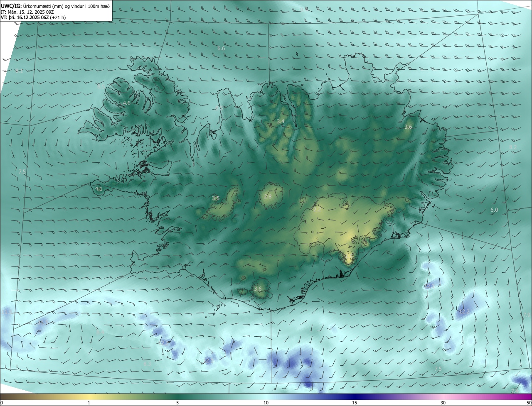Select the 4.6 value over the Westfjords

click(126, 103)
